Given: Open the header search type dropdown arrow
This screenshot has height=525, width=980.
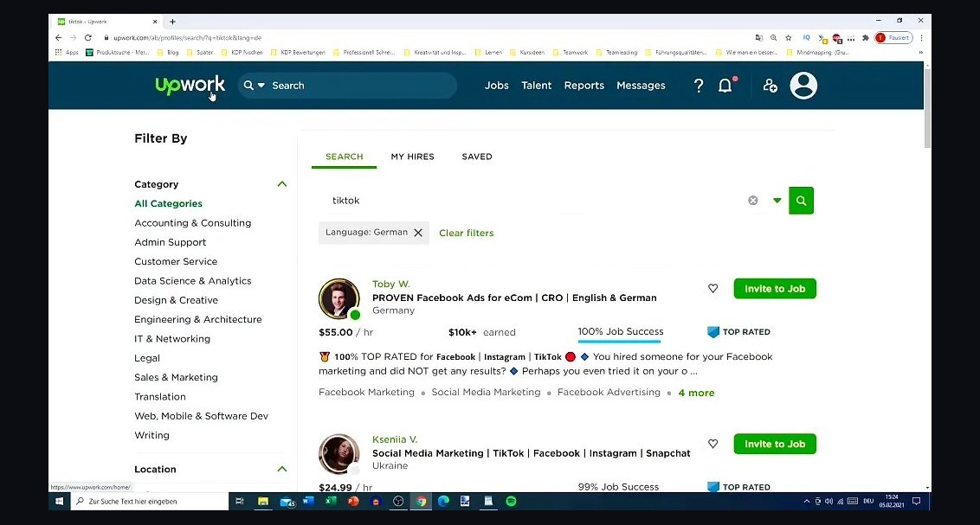Looking at the screenshot, I should (261, 86).
